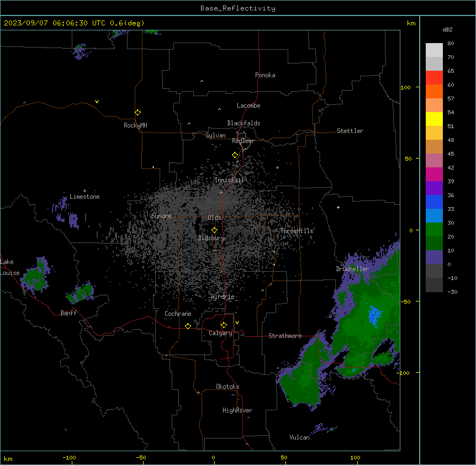Click the Louise label at left edge
The image size is (476, 465).
(x=10, y=273)
